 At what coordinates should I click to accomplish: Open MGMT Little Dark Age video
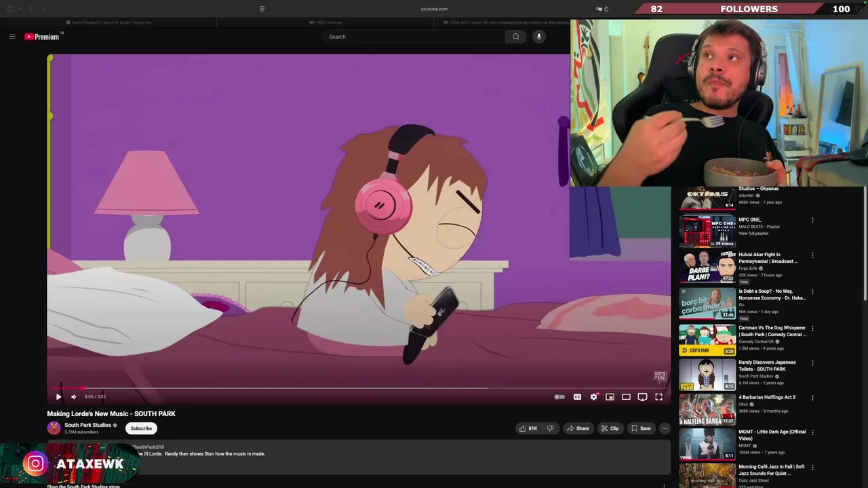click(772, 435)
